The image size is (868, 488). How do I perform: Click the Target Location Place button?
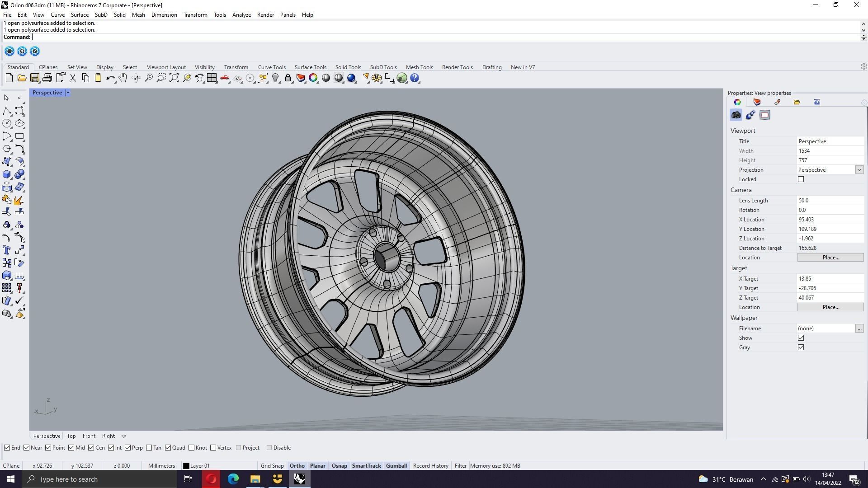pos(830,307)
